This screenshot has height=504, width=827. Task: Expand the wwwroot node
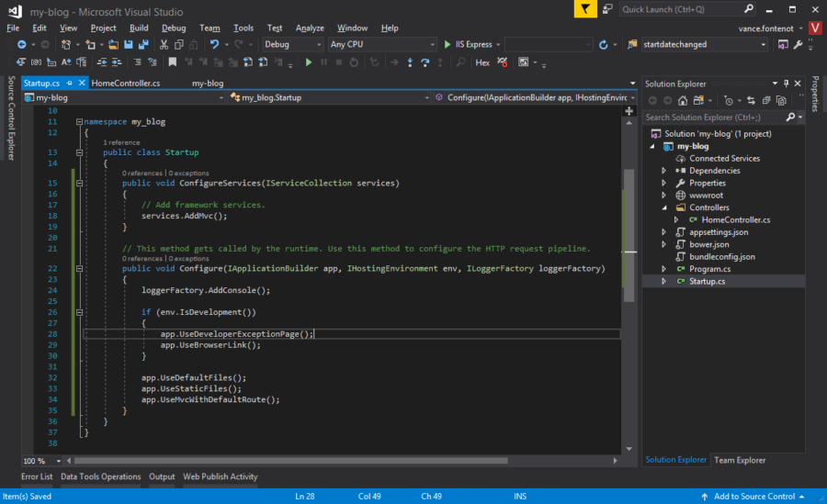pyautogui.click(x=664, y=196)
